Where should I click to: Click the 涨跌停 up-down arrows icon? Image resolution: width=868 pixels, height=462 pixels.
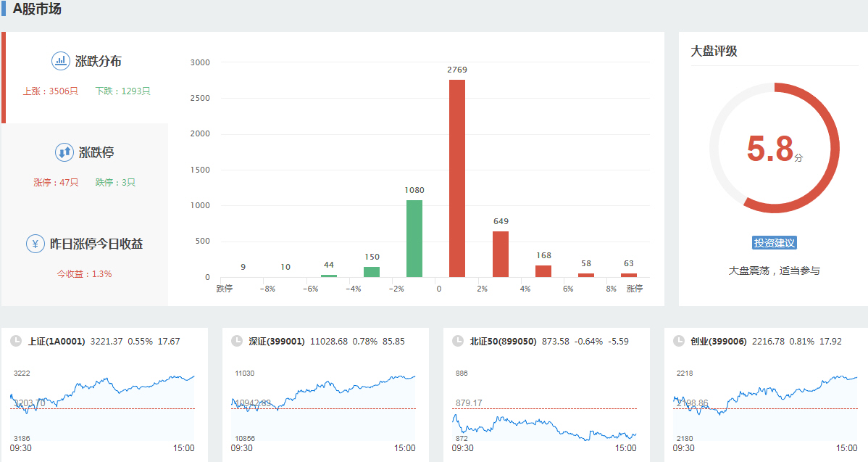[x=64, y=152]
